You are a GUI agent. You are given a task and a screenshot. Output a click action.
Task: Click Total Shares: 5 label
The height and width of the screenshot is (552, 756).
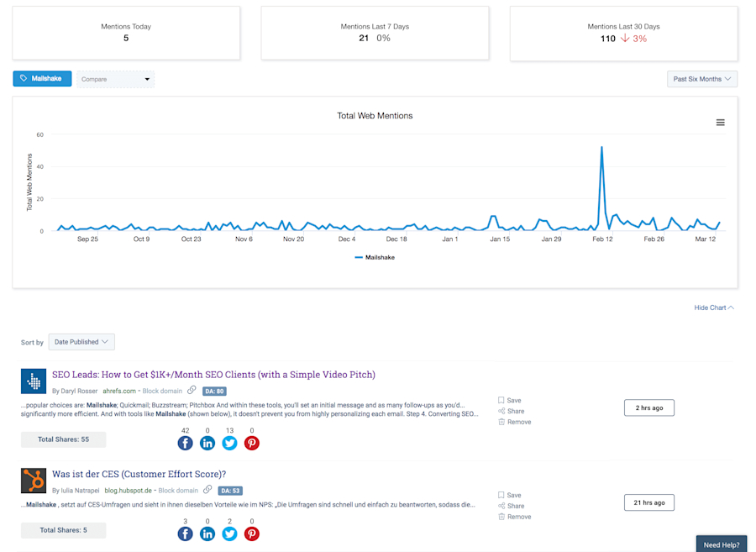pyautogui.click(x=63, y=530)
